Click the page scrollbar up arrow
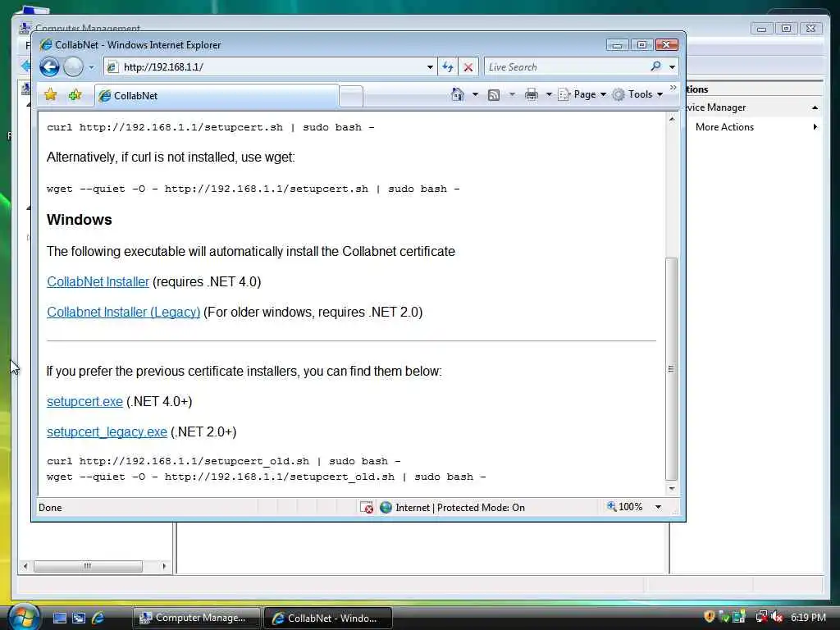 [x=672, y=120]
